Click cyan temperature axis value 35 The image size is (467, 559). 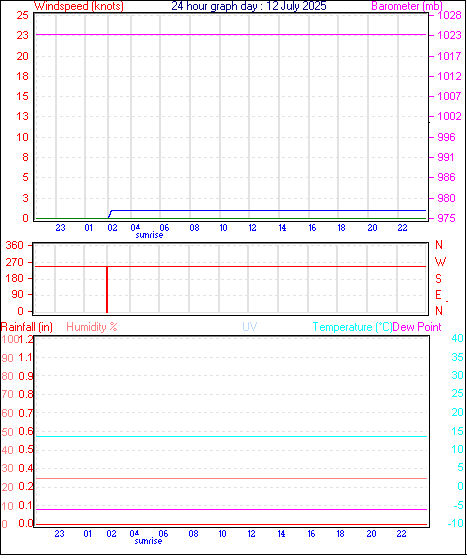tap(457, 357)
